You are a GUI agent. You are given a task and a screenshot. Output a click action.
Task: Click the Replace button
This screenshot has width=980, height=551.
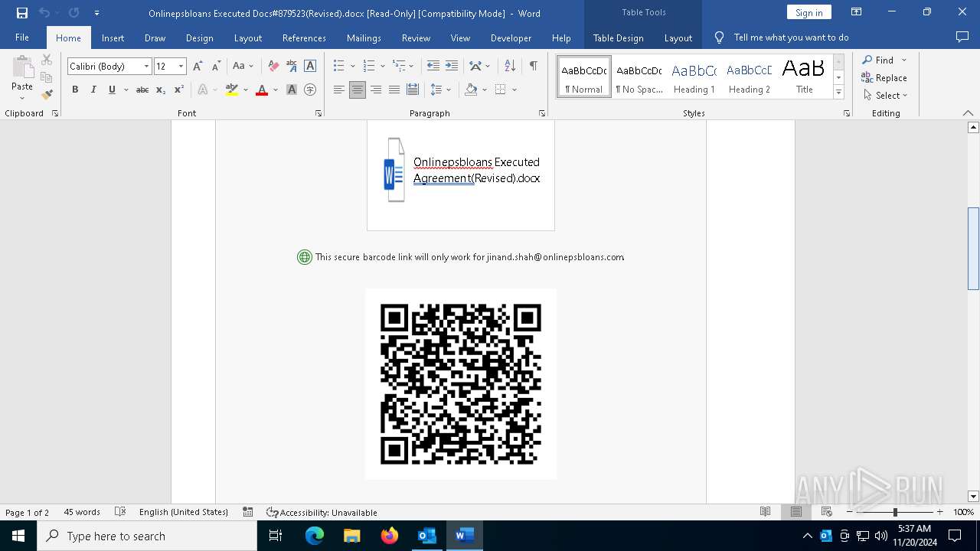click(884, 77)
